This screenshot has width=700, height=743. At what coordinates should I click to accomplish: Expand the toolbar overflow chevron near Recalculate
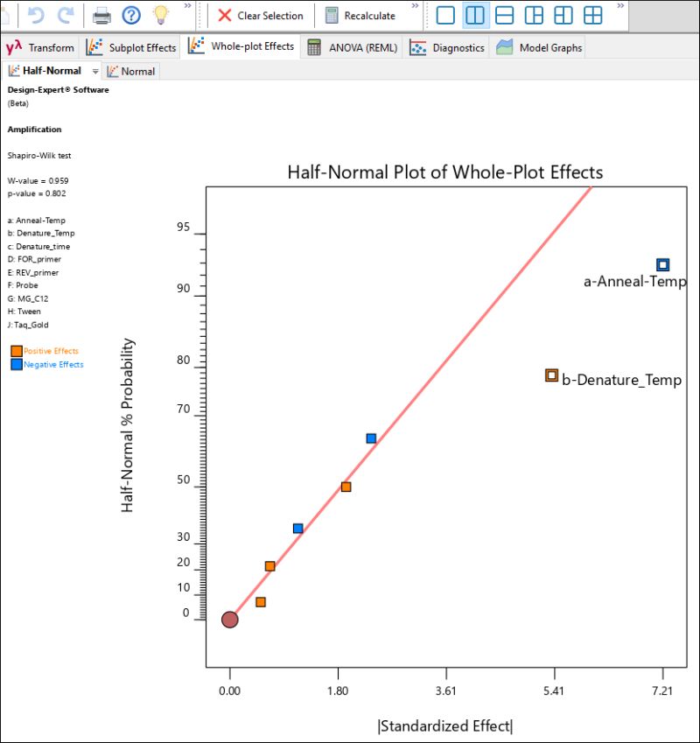(x=414, y=7)
